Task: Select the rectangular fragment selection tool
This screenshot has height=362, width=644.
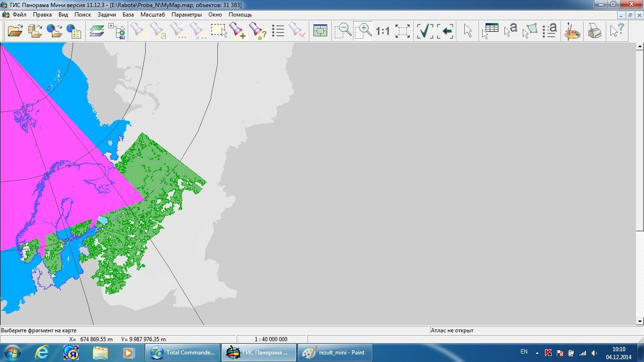Action: click(218, 31)
